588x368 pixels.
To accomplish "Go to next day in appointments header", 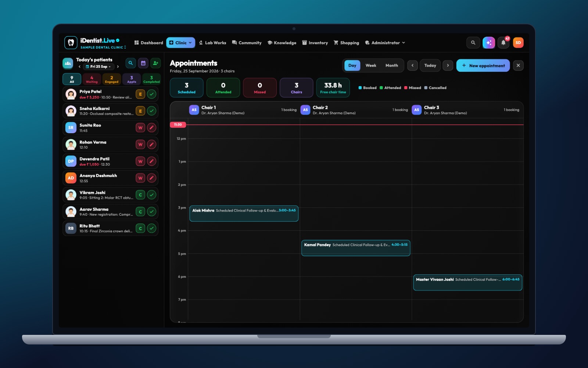I will pos(448,66).
